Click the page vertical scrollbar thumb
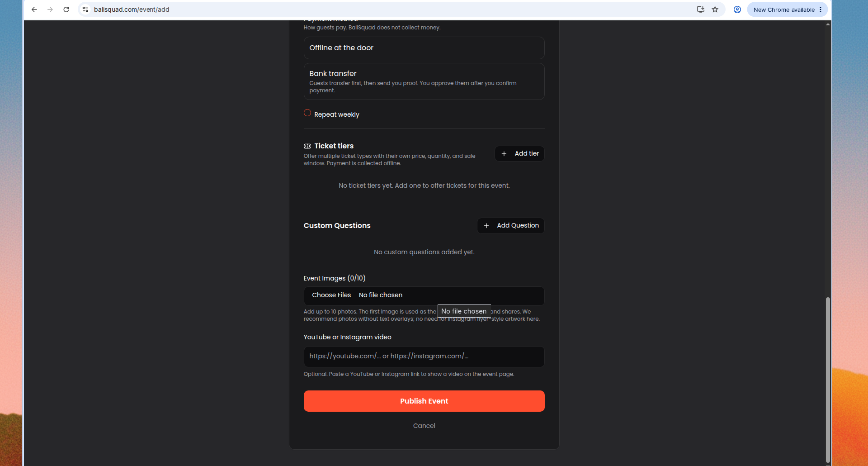Screen dimensions: 868x466 [x=828, y=380]
